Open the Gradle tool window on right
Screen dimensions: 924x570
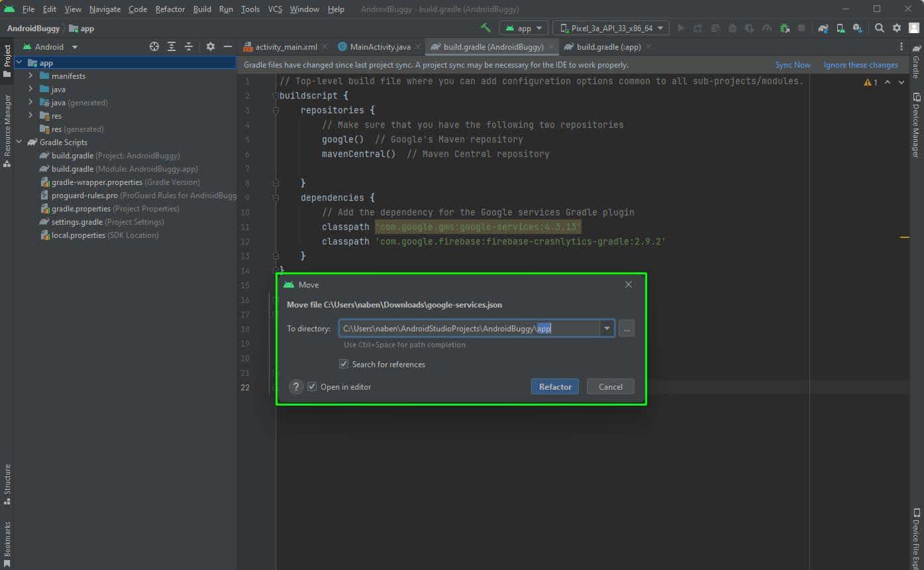[x=917, y=62]
